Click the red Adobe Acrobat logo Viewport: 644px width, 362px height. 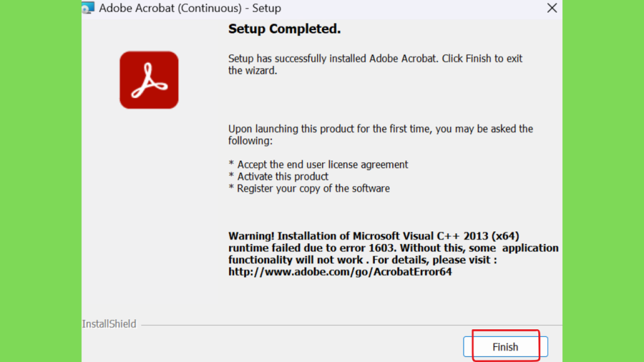click(149, 80)
